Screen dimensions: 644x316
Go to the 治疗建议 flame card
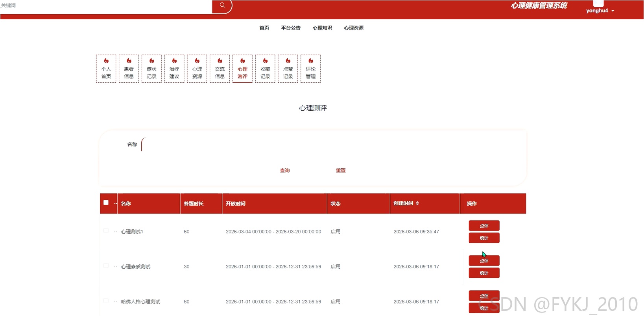(x=174, y=69)
